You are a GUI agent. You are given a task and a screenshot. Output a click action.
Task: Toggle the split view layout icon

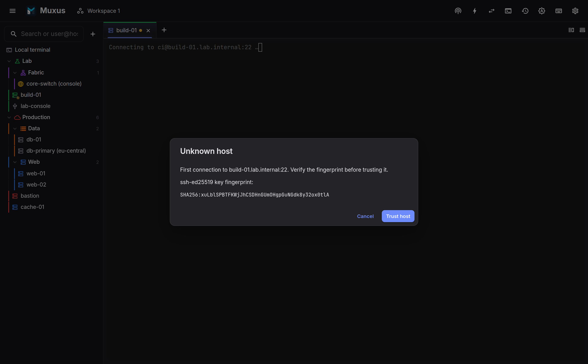(x=571, y=30)
